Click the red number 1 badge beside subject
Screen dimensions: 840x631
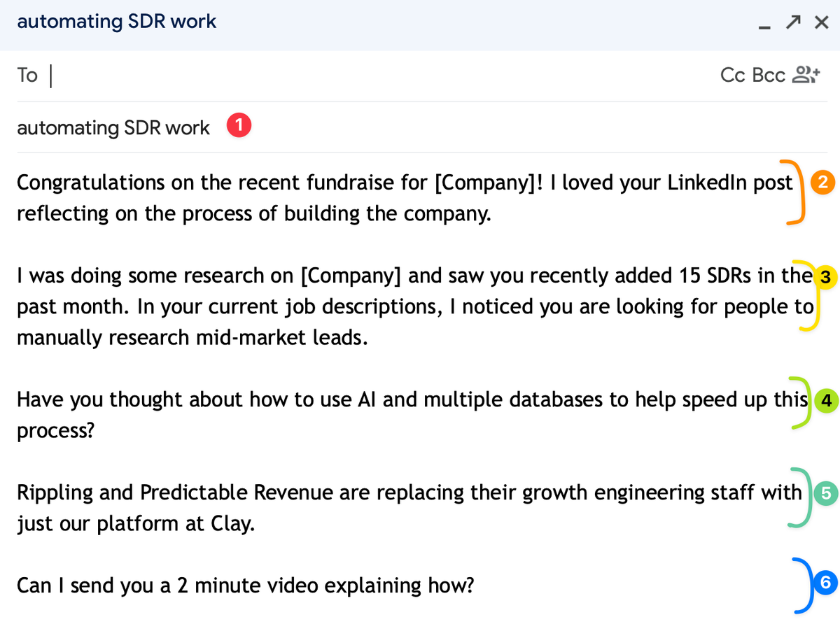tap(238, 125)
